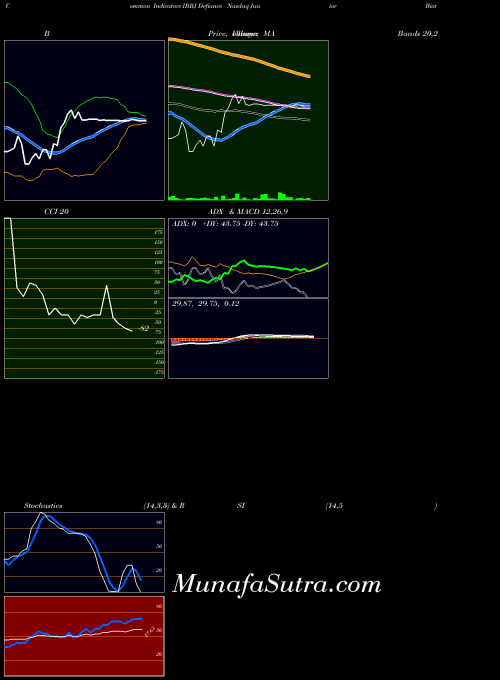Click the '20' level on RSI axis
Image resolution: width=500 pixels, height=680 pixels.
point(159,654)
